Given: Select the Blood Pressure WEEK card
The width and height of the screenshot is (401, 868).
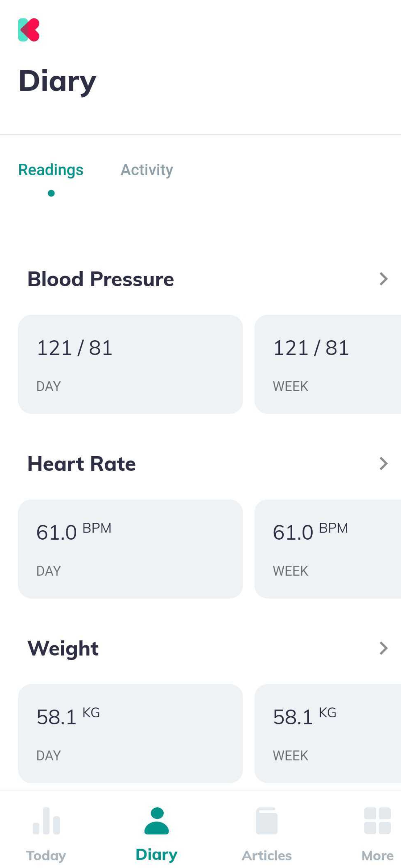Looking at the screenshot, I should pos(328,364).
